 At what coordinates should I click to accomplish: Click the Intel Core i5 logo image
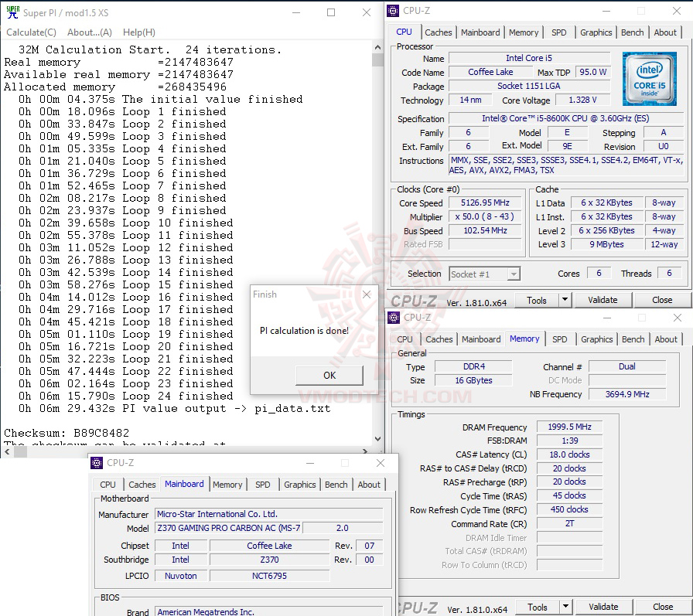pos(649,79)
